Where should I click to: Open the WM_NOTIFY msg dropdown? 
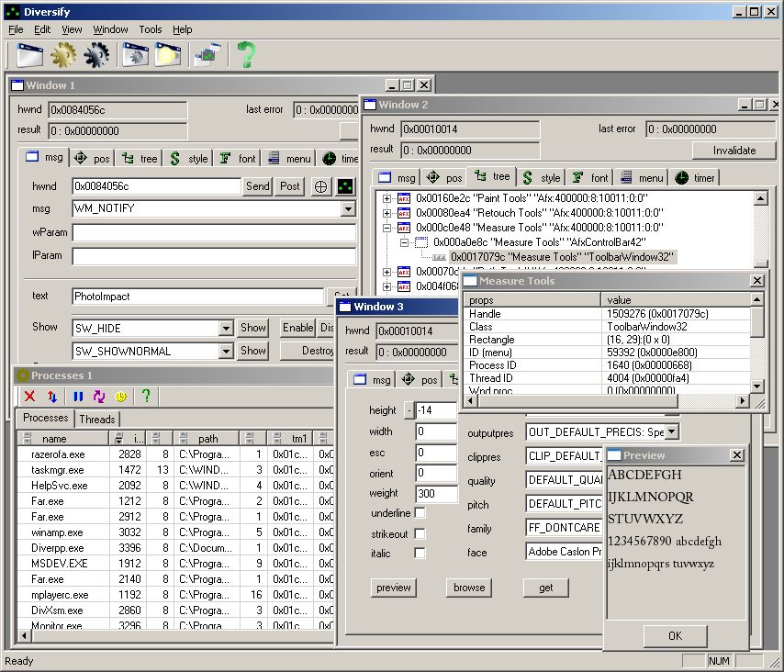tap(348, 209)
